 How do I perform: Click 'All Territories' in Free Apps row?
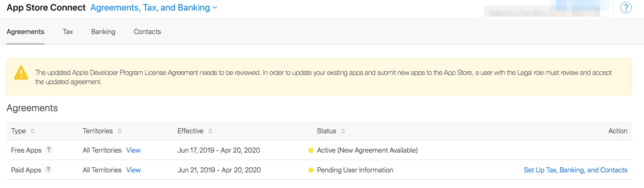102,150
